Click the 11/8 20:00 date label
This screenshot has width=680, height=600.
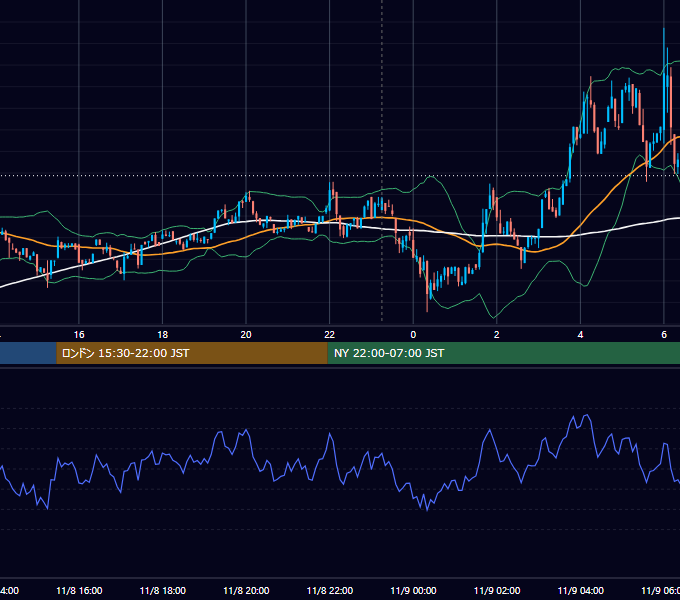pos(246,590)
